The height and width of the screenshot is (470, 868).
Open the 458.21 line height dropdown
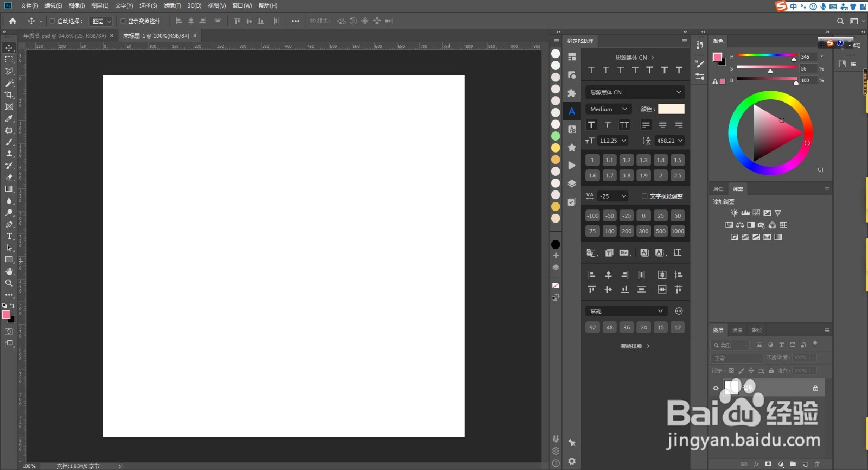(x=670, y=141)
